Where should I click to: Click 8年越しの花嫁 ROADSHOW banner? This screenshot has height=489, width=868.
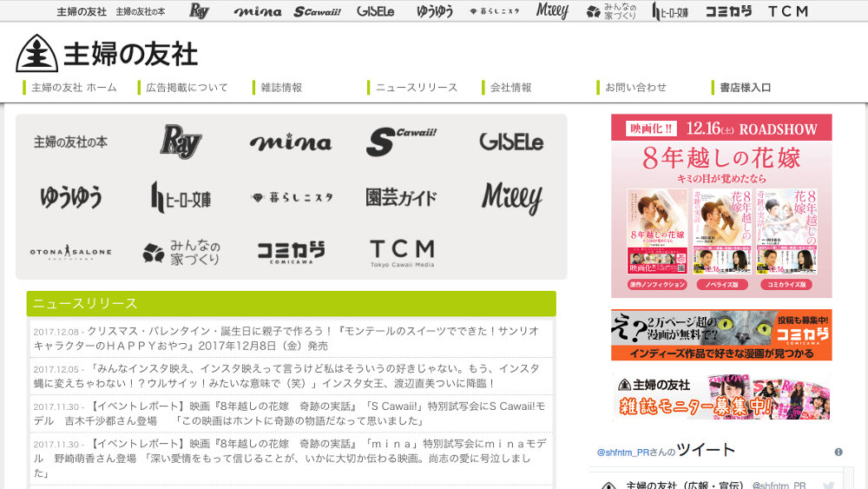point(721,206)
